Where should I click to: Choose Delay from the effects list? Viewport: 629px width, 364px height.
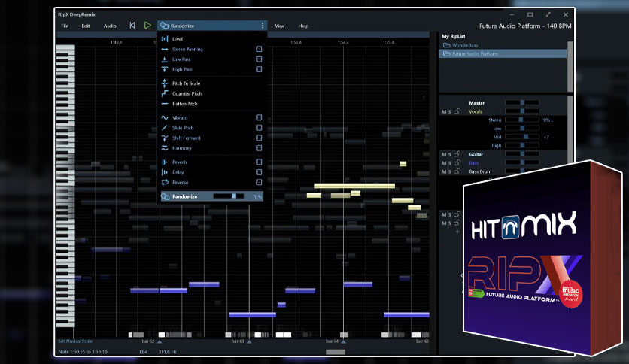178,172
